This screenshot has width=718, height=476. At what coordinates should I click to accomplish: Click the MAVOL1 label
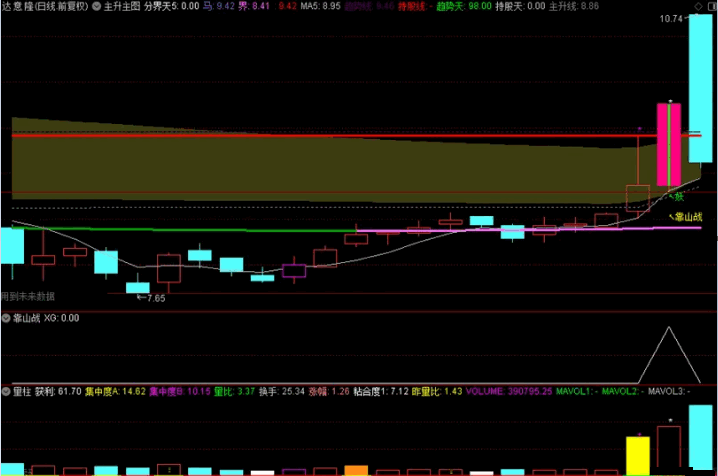coord(577,392)
